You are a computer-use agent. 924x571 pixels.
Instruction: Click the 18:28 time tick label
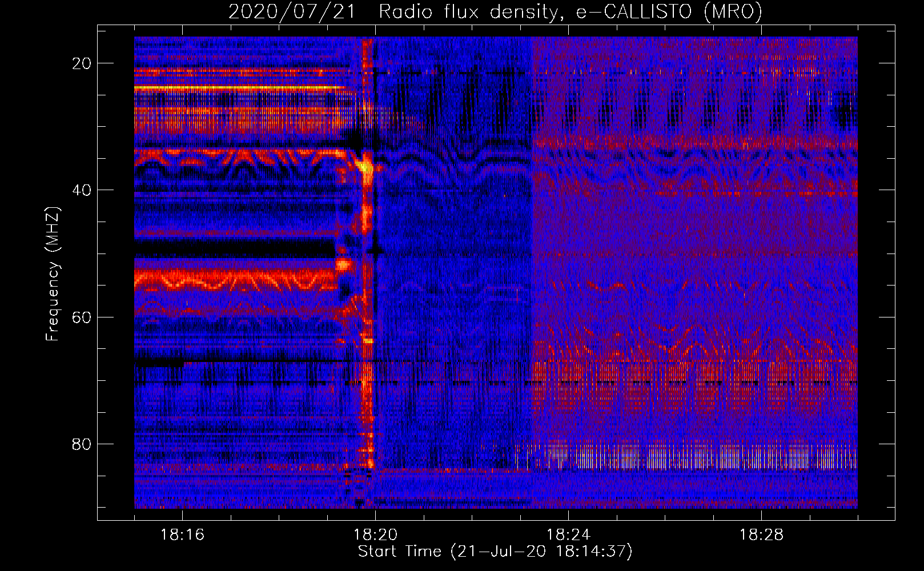pos(761,535)
